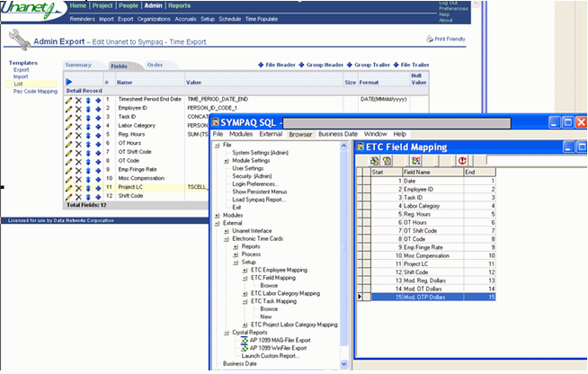Open the Modules menu in SYMPAQ
The image size is (588, 374).
(241, 134)
